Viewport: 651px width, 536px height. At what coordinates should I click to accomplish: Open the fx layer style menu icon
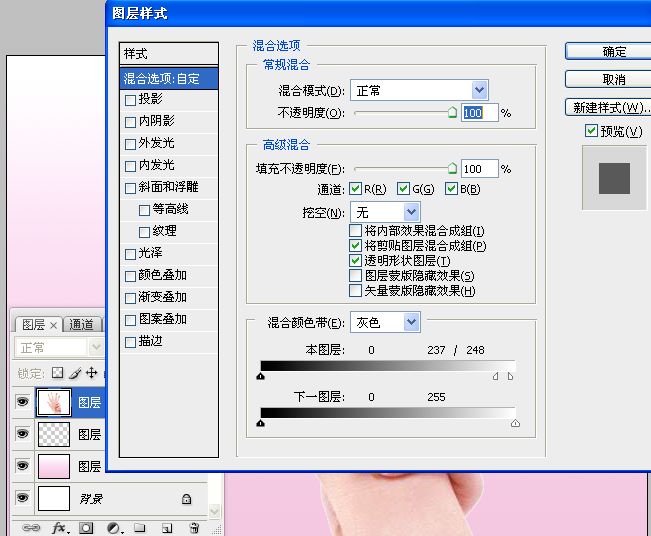(x=60, y=528)
